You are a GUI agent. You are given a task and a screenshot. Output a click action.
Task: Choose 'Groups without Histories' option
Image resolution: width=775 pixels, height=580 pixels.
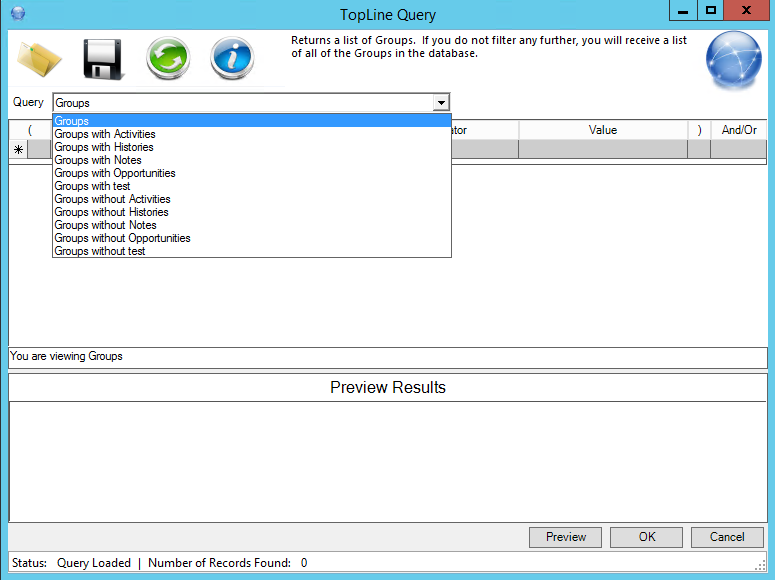[x=252, y=212]
